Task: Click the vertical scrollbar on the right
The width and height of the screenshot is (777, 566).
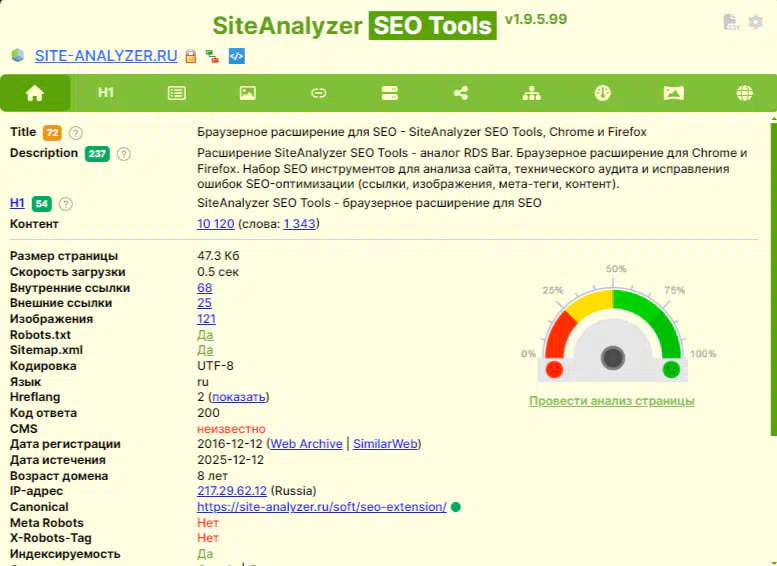Action: [x=772, y=280]
